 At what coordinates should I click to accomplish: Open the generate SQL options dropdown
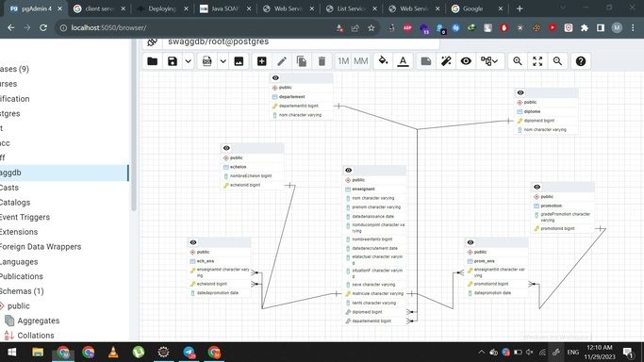point(223,61)
